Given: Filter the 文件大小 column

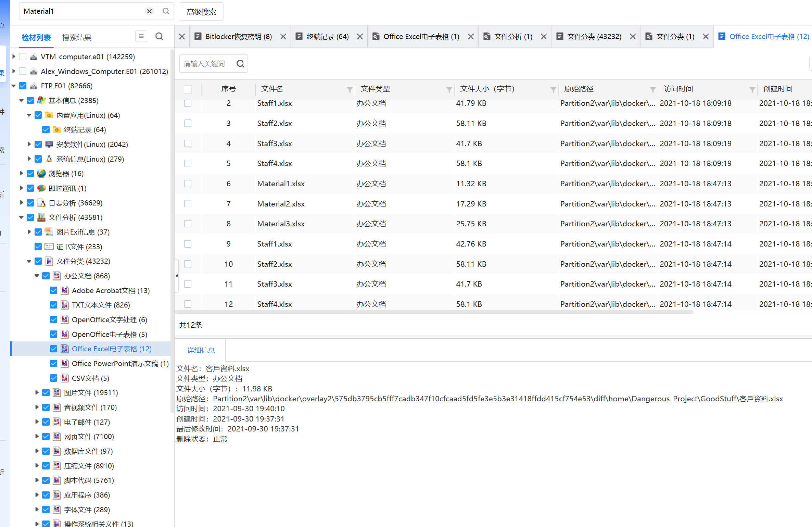Looking at the screenshot, I should tap(553, 90).
